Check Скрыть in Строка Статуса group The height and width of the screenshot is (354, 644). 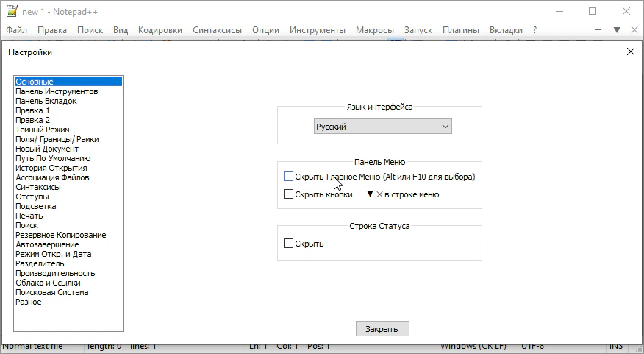click(288, 244)
